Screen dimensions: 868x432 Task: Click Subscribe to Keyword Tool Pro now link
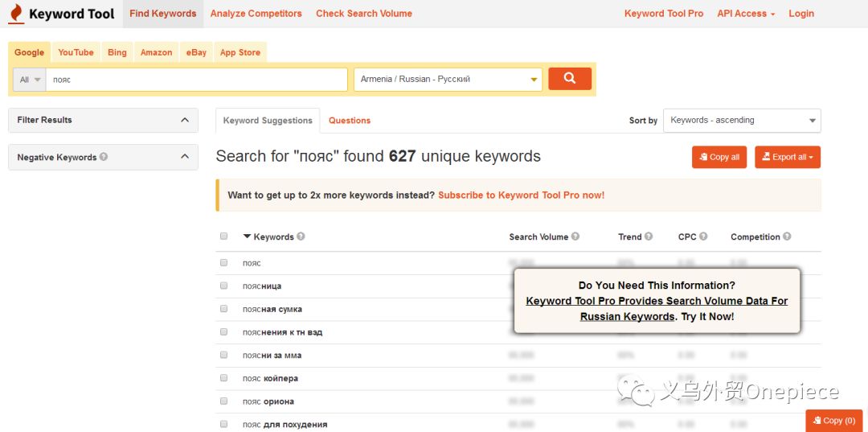click(521, 195)
